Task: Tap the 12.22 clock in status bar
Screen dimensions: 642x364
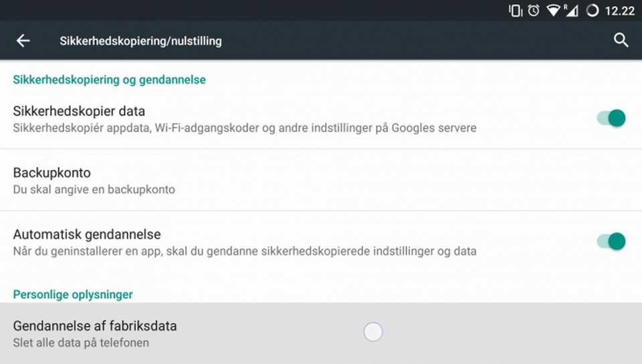Action: tap(619, 11)
